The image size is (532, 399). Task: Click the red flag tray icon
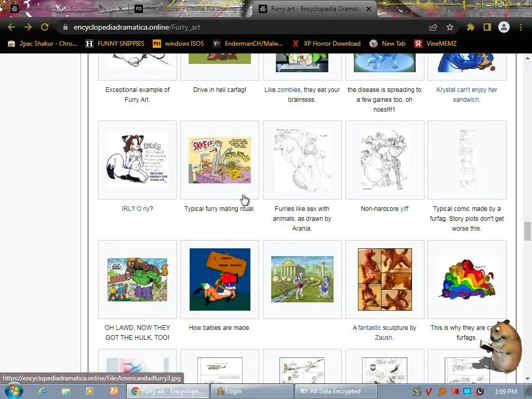point(455,392)
